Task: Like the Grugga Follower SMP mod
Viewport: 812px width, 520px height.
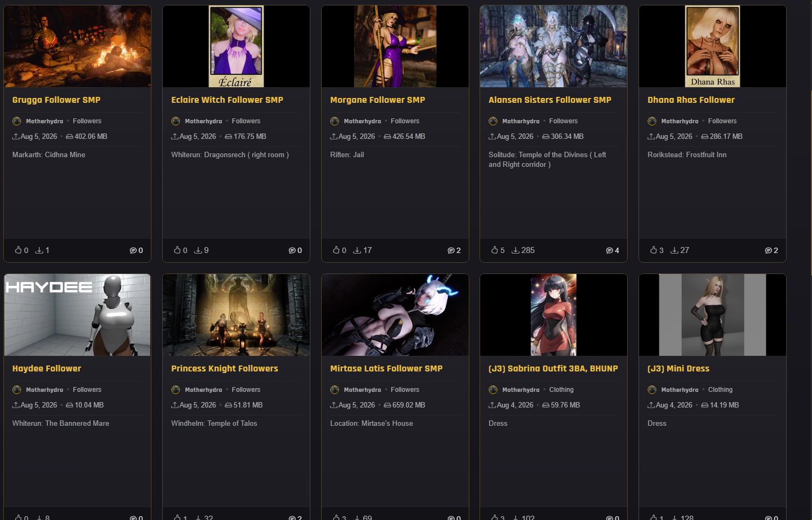Action: [x=18, y=250]
